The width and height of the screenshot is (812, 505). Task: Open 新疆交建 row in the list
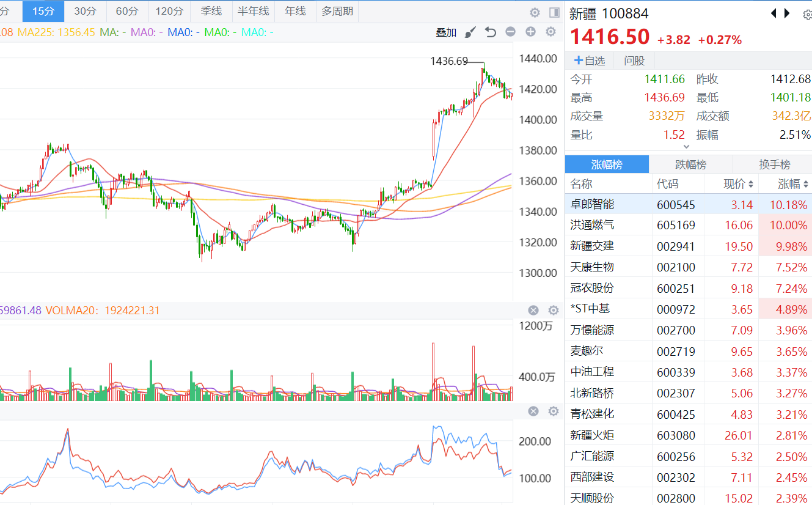point(592,246)
